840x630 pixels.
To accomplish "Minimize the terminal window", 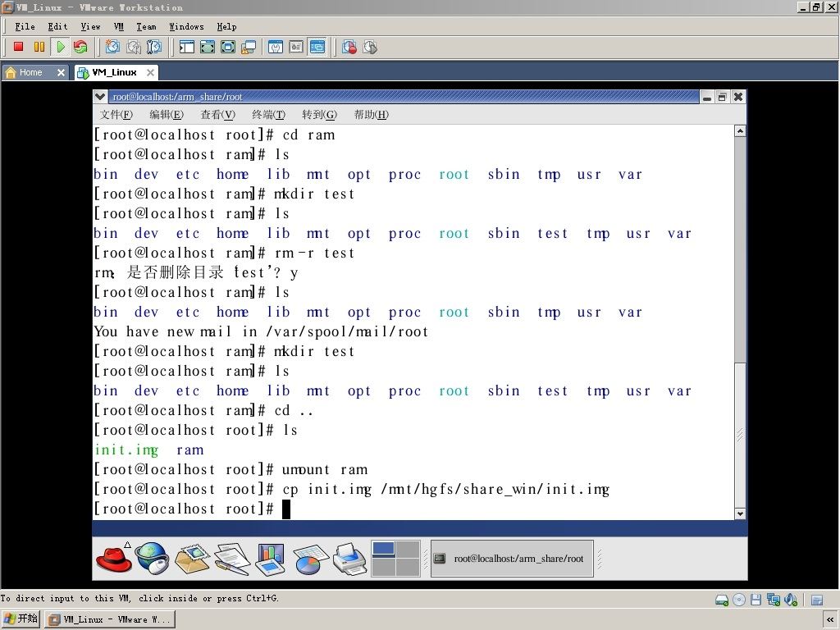I will 707,97.
